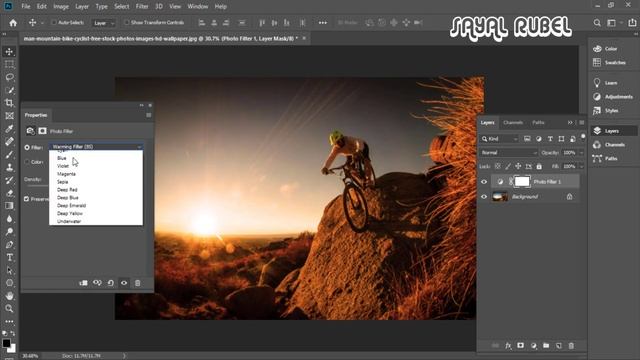This screenshot has width=640, height=360.
Task: Open the Kind filter dropdown
Action: click(500, 139)
